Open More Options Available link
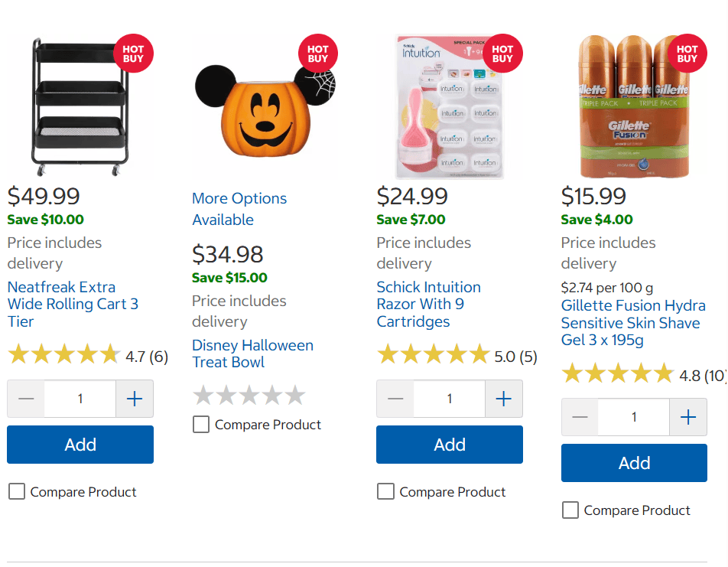This screenshot has width=728, height=567. coord(239,209)
